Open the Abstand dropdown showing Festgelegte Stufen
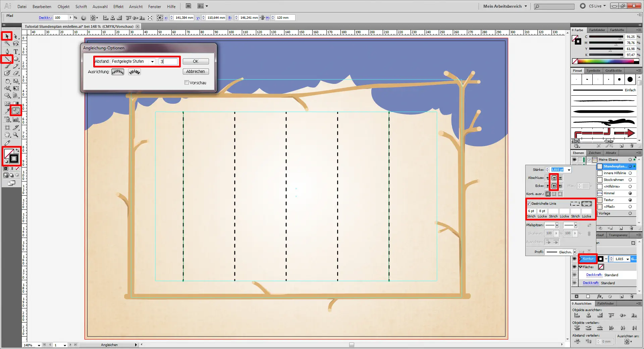This screenshot has height=349, width=644. click(153, 61)
